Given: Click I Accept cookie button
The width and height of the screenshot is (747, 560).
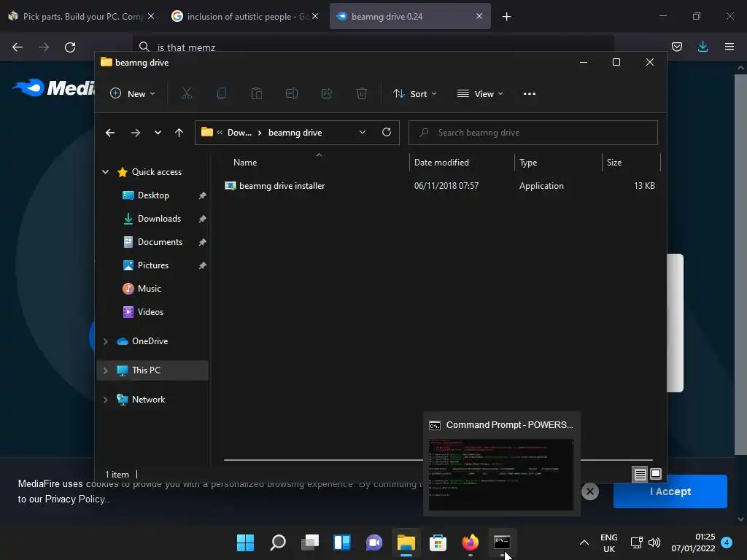Looking at the screenshot, I should pos(670,491).
